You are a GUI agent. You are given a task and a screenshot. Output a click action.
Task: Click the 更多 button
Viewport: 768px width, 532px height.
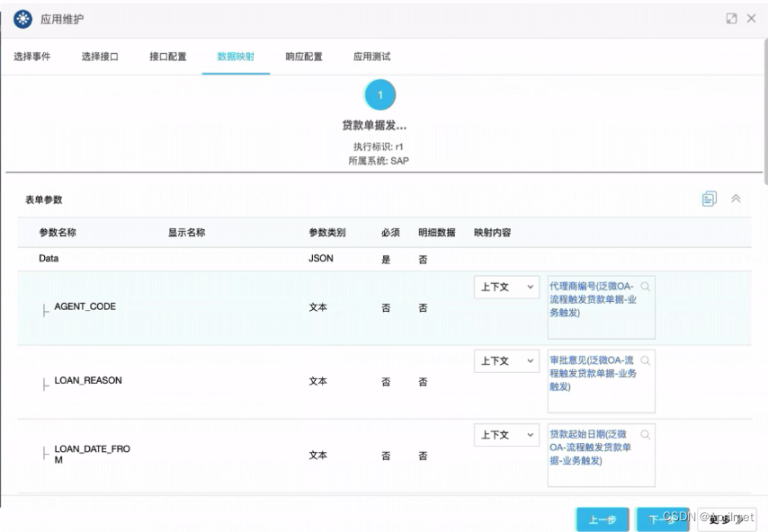[727, 519]
